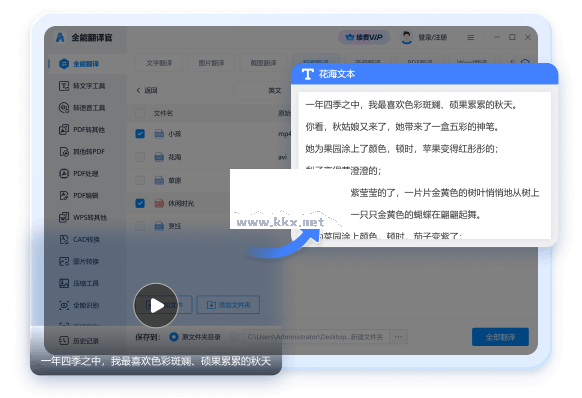The image size is (582, 398).
Task: Open CAD转换 in the sidebar
Action: (79, 239)
